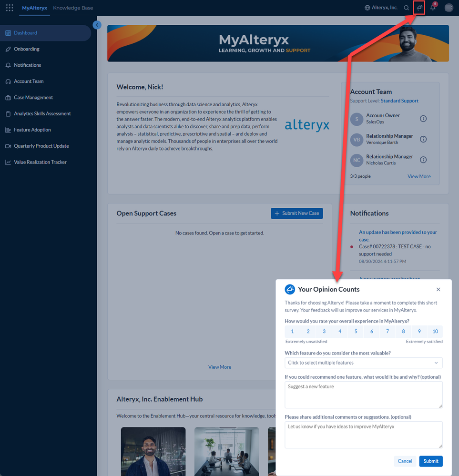Click View More under Open Support Cases

click(x=220, y=367)
